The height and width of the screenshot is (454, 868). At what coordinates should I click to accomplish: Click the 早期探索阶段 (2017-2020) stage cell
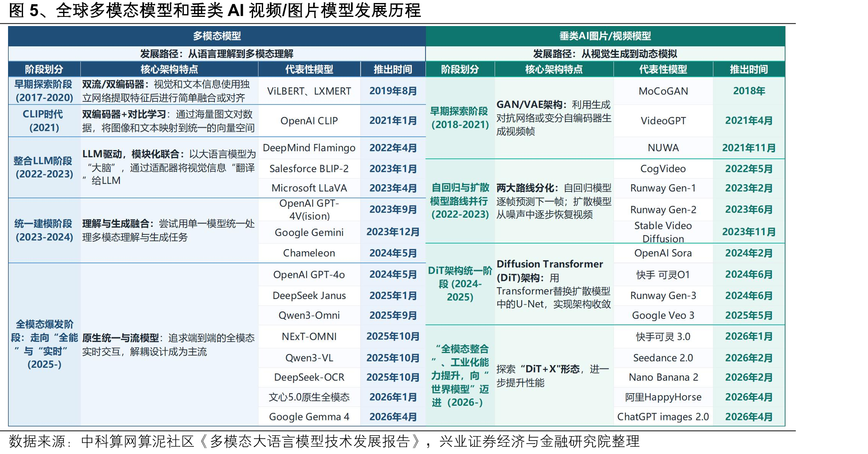[44, 91]
